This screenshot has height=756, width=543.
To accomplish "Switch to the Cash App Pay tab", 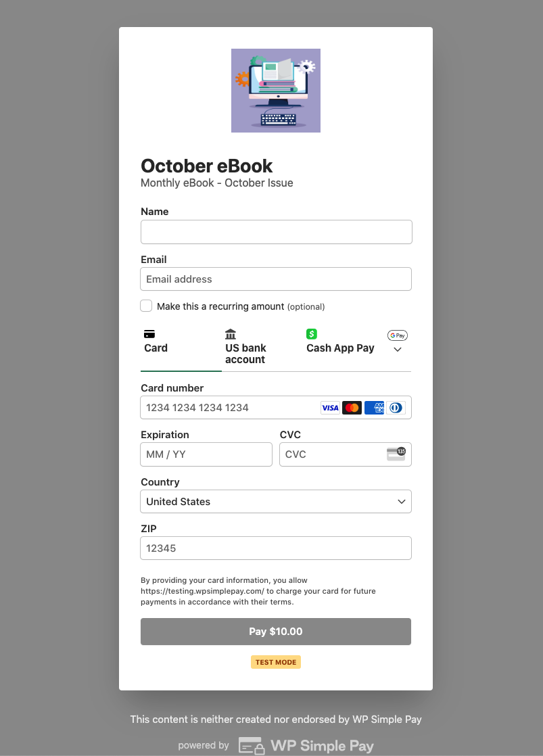I will (340, 348).
